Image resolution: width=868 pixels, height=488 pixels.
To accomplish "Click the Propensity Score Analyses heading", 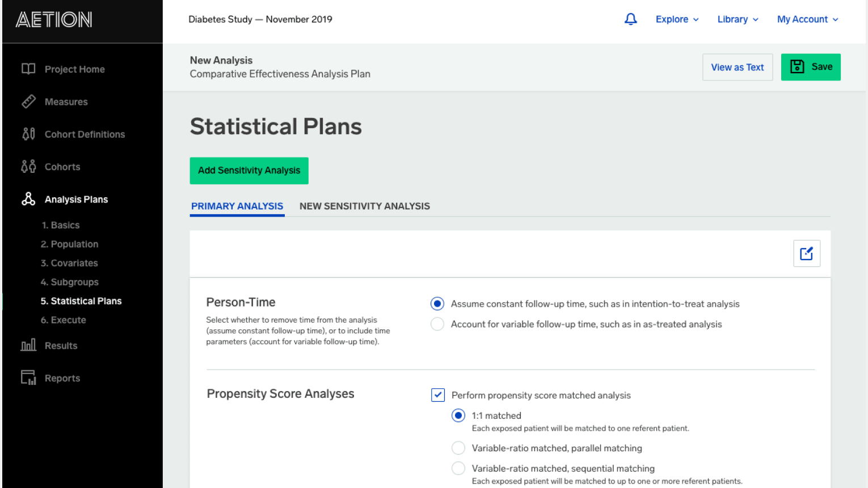I will 280,394.
